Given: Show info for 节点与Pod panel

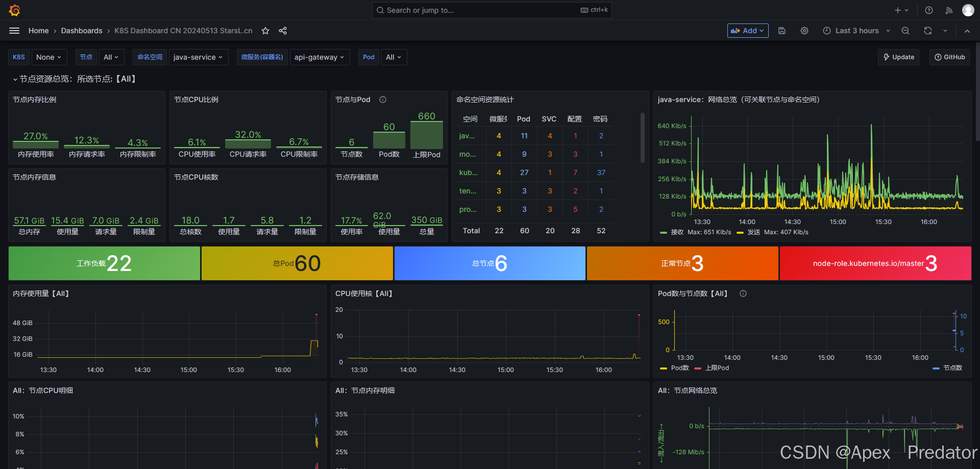Looking at the screenshot, I should 383,100.
